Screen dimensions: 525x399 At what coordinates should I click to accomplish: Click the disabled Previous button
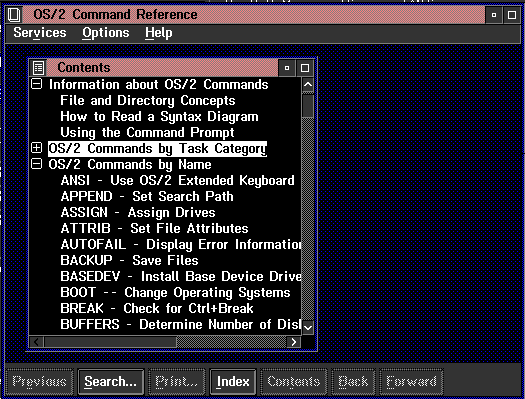(x=40, y=382)
